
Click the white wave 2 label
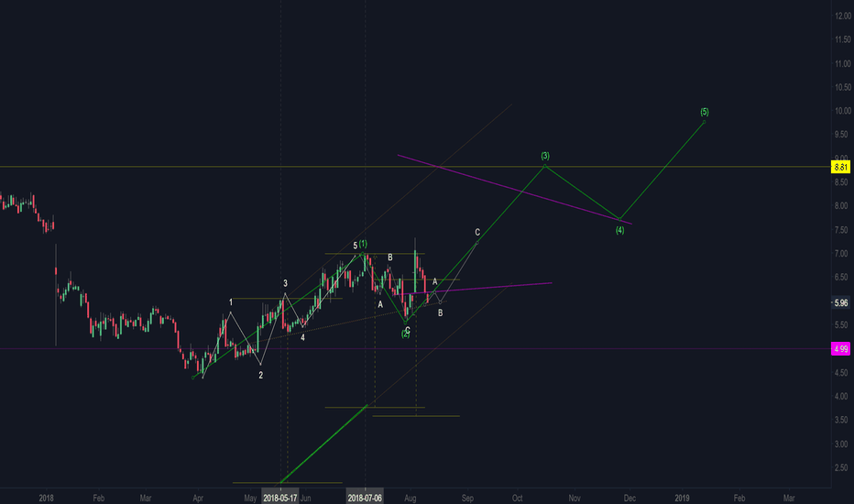coord(261,375)
